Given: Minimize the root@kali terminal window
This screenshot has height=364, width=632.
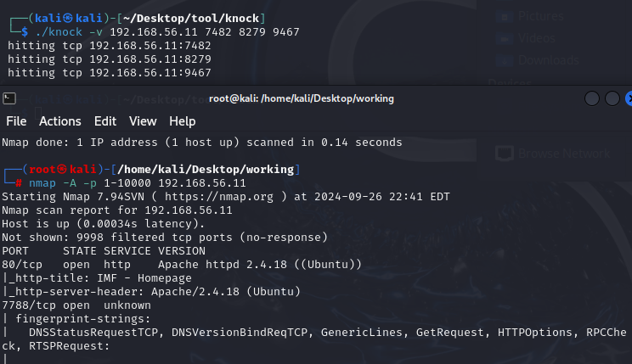Looking at the screenshot, I should (592, 98).
